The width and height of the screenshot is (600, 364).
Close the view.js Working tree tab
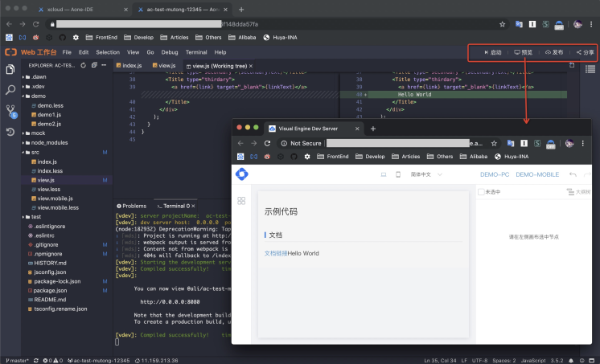tap(251, 66)
